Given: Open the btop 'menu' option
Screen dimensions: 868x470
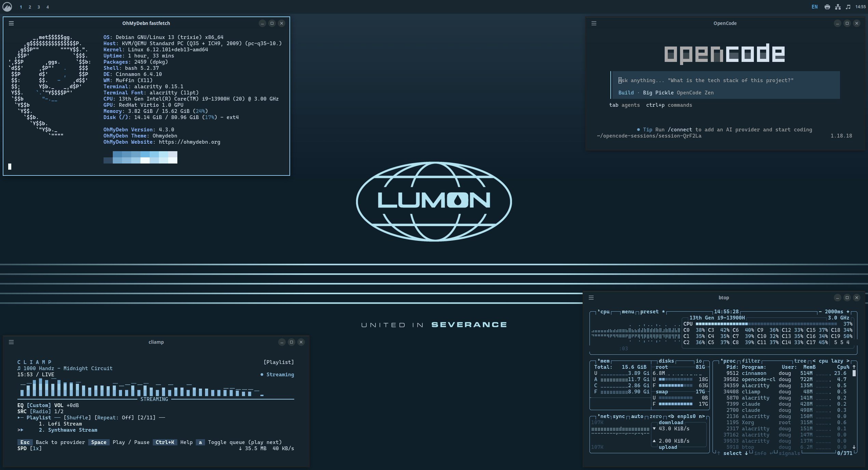Looking at the screenshot, I should pyautogui.click(x=628, y=312).
